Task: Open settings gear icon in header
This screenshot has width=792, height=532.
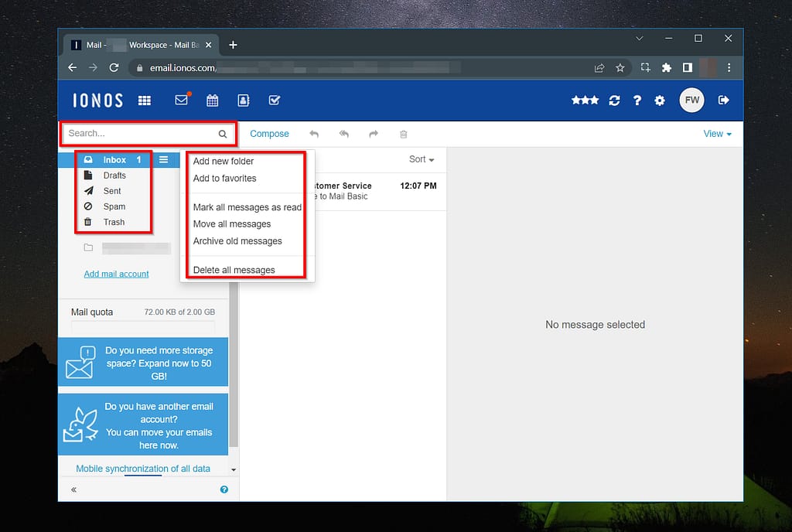Action: click(x=660, y=101)
